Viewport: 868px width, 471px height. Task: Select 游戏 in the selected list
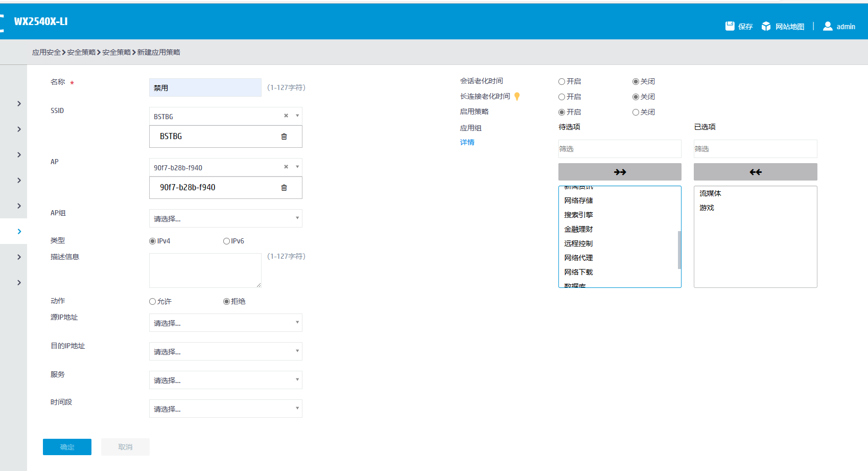pyautogui.click(x=707, y=208)
